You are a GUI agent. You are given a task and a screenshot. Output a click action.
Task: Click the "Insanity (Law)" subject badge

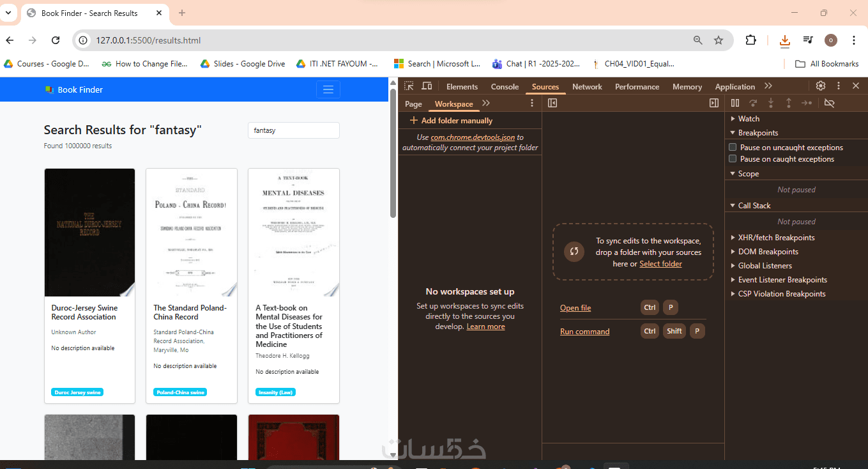click(276, 392)
